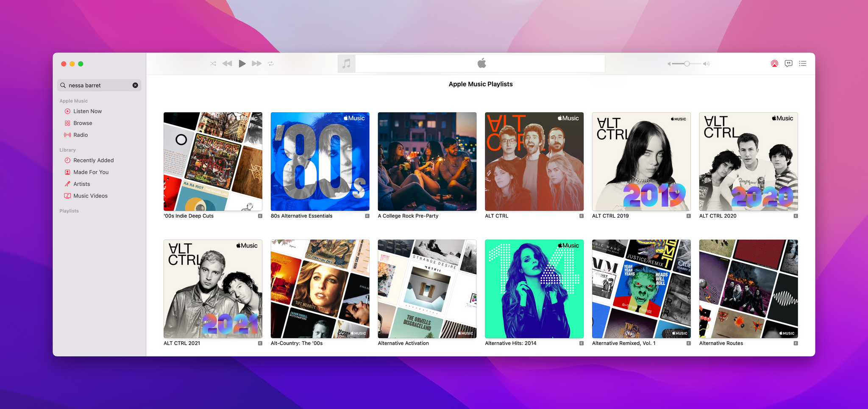Click the ALT CTRL 2021 title text
Screen dimensions: 868x409
(182, 343)
